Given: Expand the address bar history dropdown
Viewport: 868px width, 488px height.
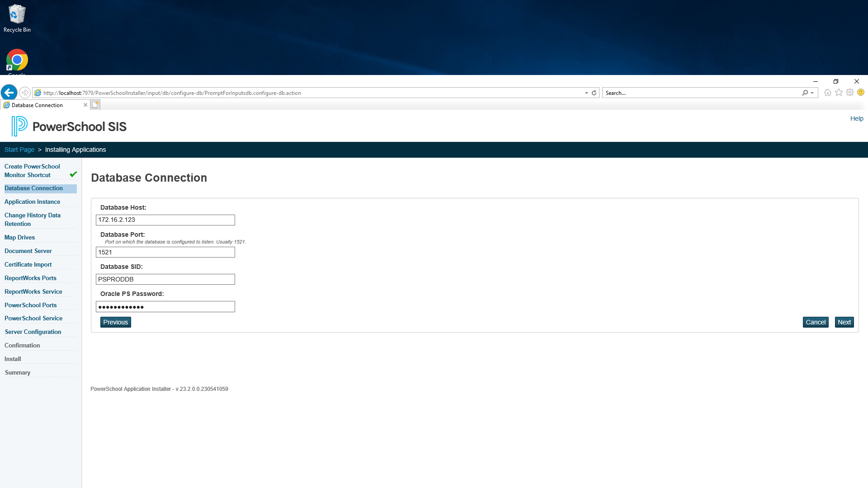Looking at the screenshot, I should 586,93.
